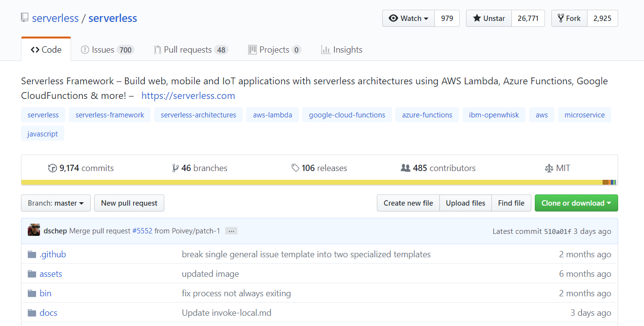Open the assets folder
This screenshot has height=326, width=644.
click(x=51, y=274)
